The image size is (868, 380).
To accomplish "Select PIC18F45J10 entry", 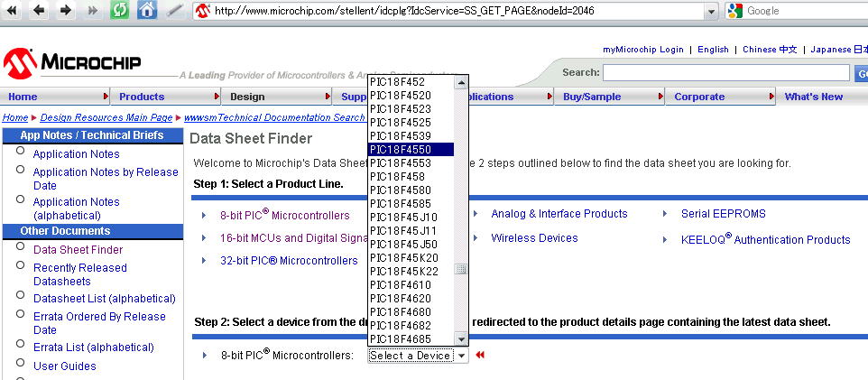I will click(411, 218).
